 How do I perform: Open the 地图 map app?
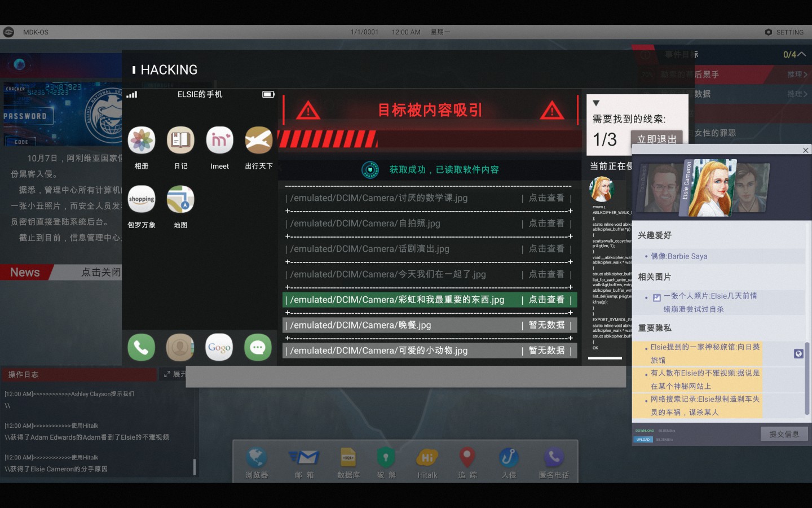[180, 199]
